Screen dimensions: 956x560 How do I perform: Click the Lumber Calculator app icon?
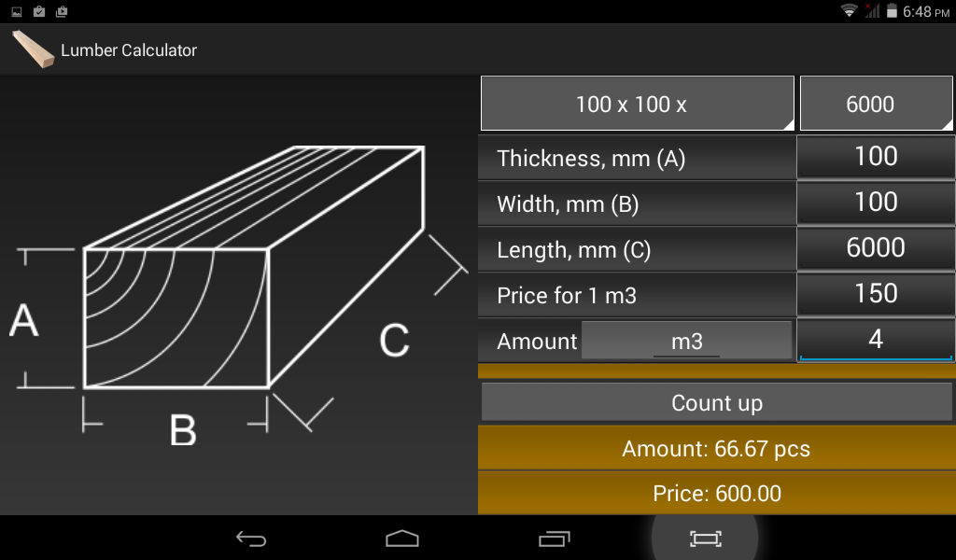coord(32,49)
